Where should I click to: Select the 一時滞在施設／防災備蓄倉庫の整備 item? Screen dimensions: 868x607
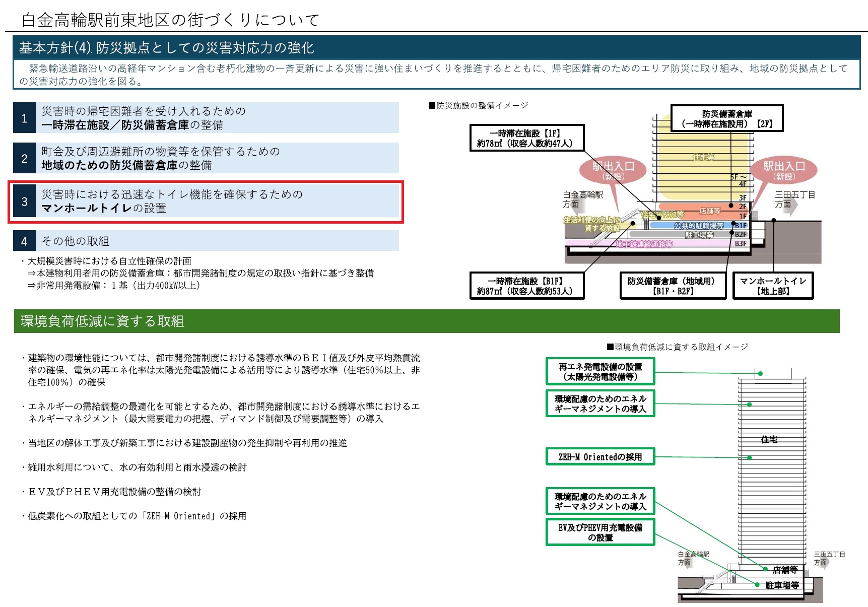click(x=217, y=118)
